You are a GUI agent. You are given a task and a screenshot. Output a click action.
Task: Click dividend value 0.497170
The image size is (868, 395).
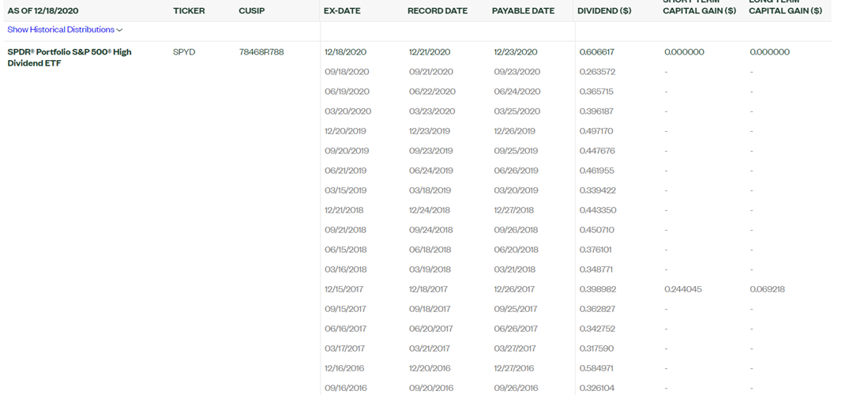tap(596, 131)
